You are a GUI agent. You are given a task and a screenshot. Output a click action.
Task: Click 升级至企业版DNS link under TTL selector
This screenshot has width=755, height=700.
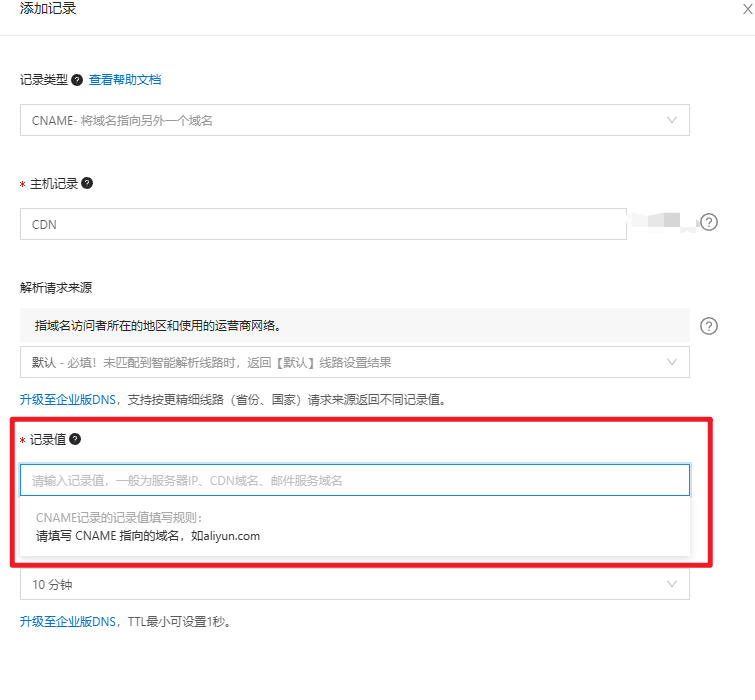point(70,621)
